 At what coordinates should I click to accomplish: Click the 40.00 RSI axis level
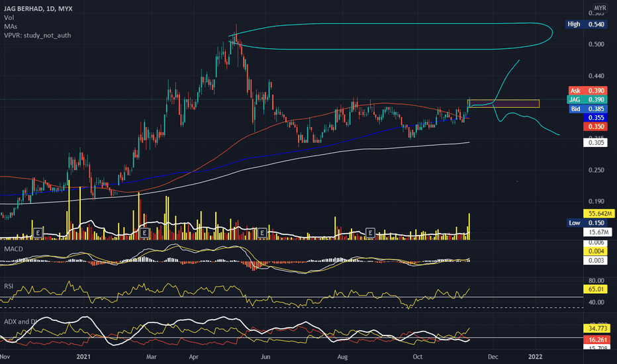coord(596,302)
